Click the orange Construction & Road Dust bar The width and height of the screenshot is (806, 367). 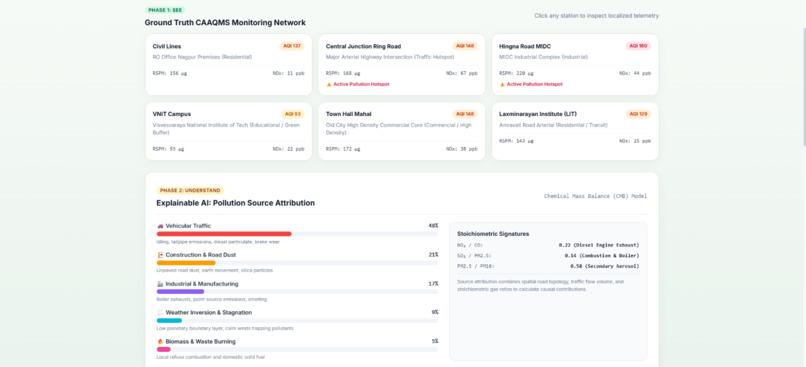186,263
